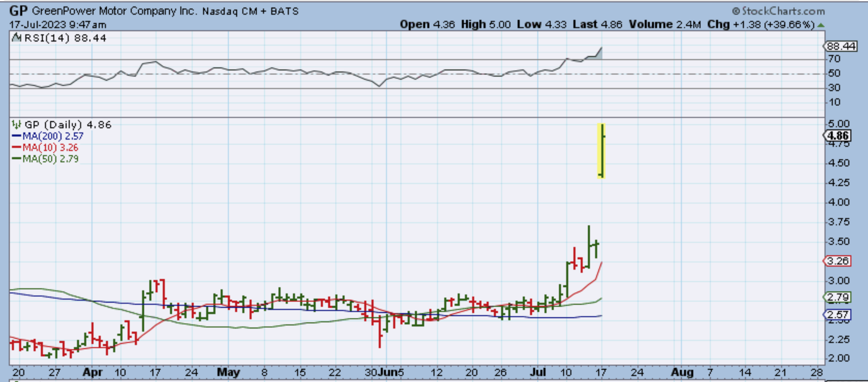Click the GP (Daily) 4.86 legend label
Image resolution: width=868 pixels, height=382 pixels.
click(x=68, y=125)
